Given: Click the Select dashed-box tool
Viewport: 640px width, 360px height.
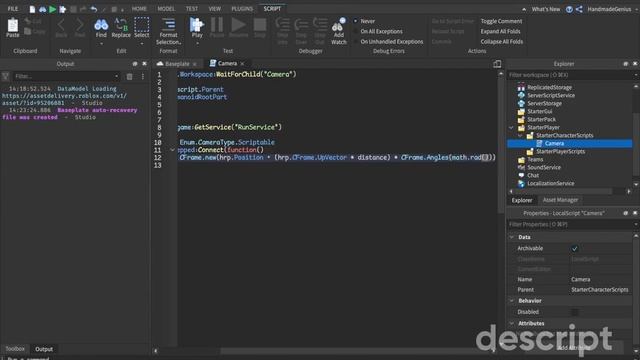Looking at the screenshot, I should pyautogui.click(x=142, y=25).
